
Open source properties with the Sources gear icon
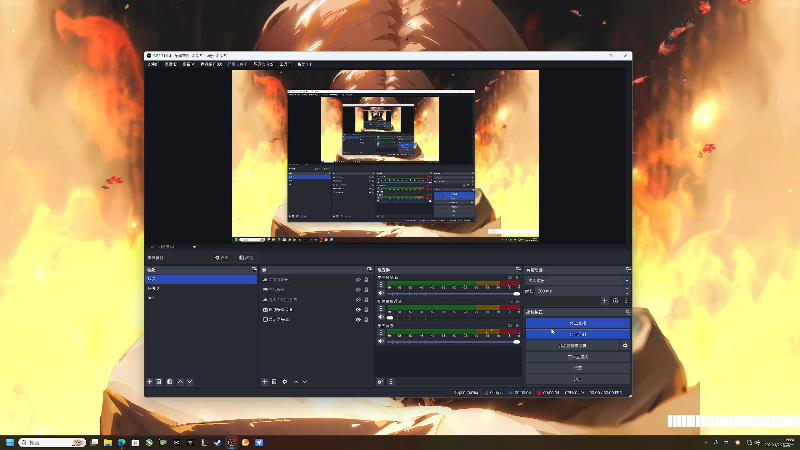[x=285, y=382]
